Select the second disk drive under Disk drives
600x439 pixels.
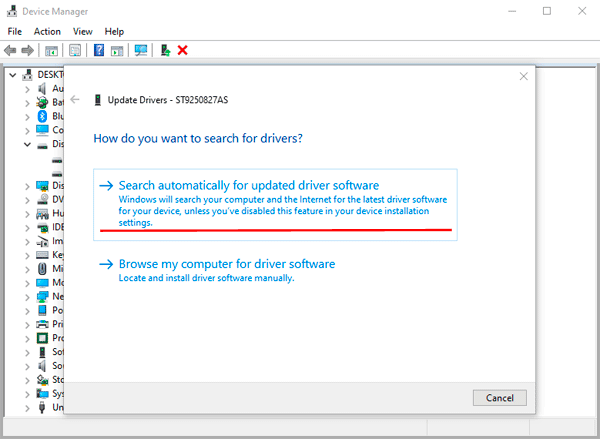pos(57,174)
